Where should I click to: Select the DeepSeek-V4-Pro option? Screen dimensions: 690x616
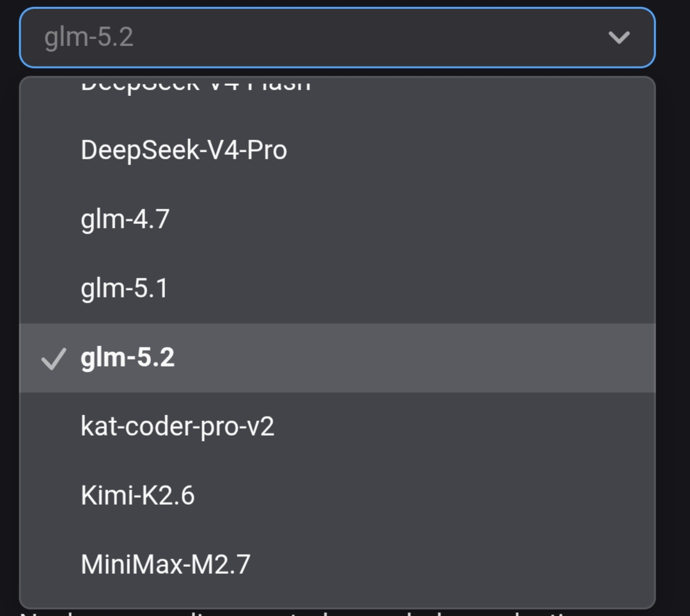338,150
